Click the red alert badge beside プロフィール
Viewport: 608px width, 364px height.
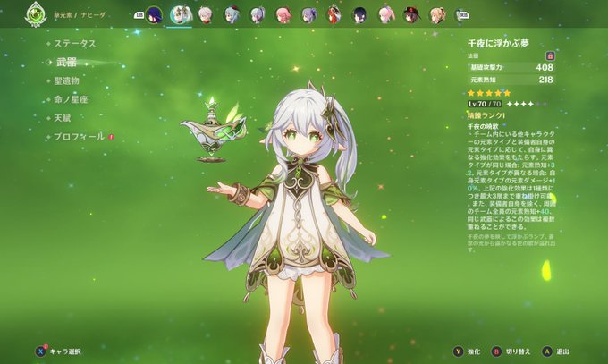pos(111,137)
